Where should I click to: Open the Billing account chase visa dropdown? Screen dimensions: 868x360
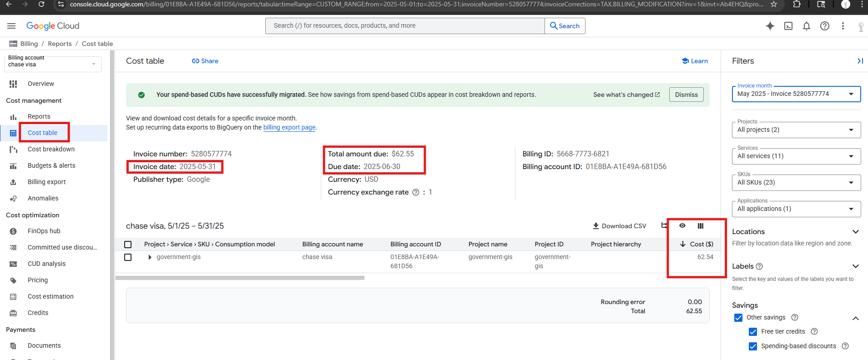tap(53, 64)
